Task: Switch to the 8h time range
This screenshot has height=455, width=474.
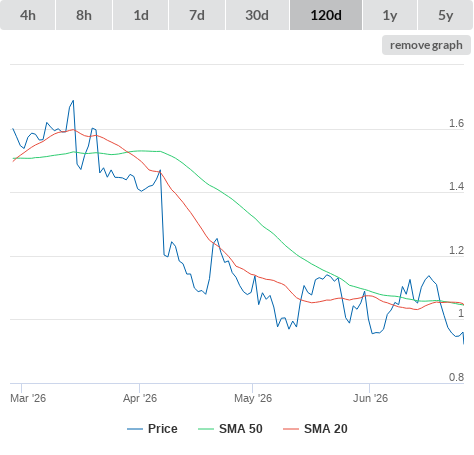Action: point(84,15)
